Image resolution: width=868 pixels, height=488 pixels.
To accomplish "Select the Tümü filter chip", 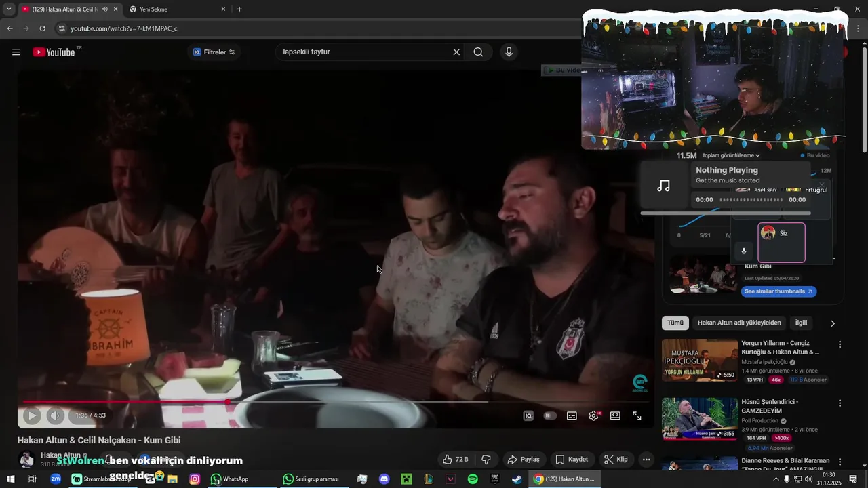I will (675, 323).
